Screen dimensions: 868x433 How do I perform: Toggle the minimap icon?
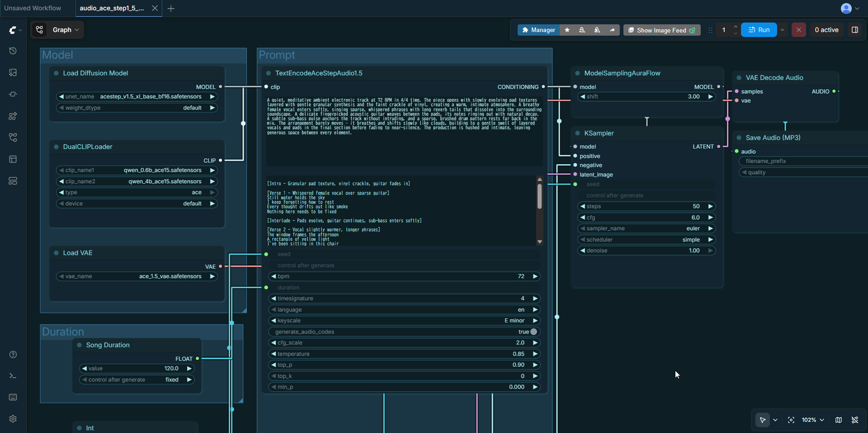839,420
